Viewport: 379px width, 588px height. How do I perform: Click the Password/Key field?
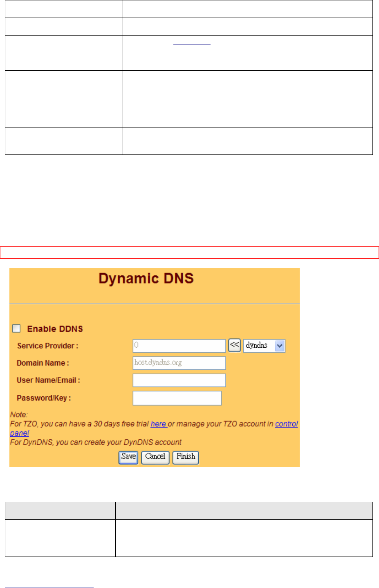(x=177, y=398)
